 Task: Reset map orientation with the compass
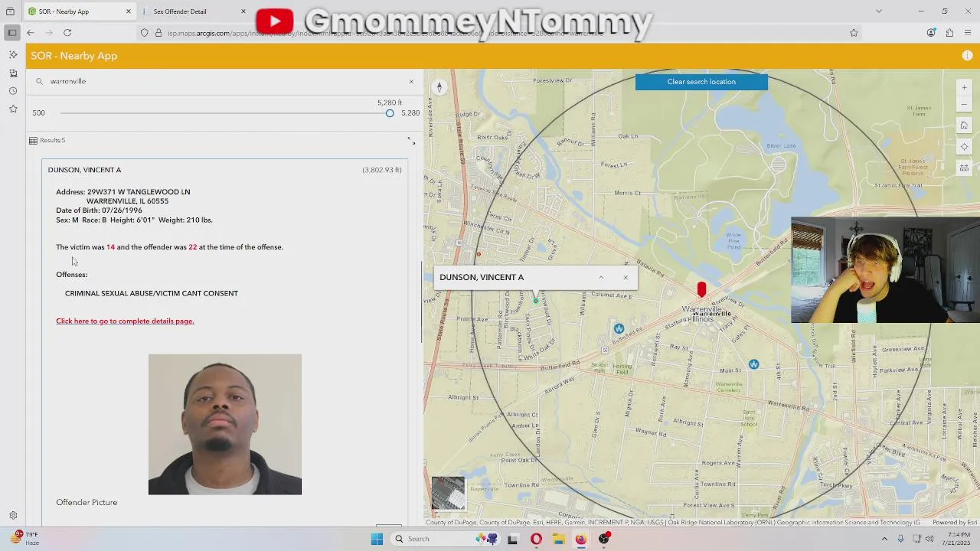[x=439, y=87]
